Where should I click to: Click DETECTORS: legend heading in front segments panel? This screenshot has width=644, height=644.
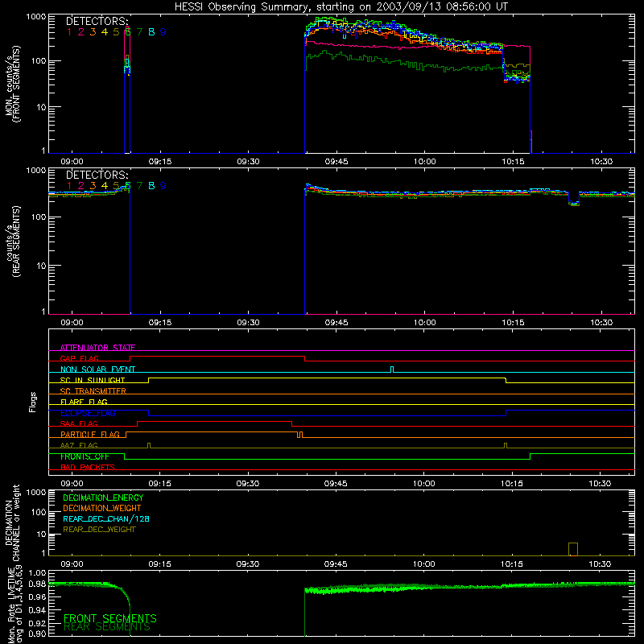[97, 22]
